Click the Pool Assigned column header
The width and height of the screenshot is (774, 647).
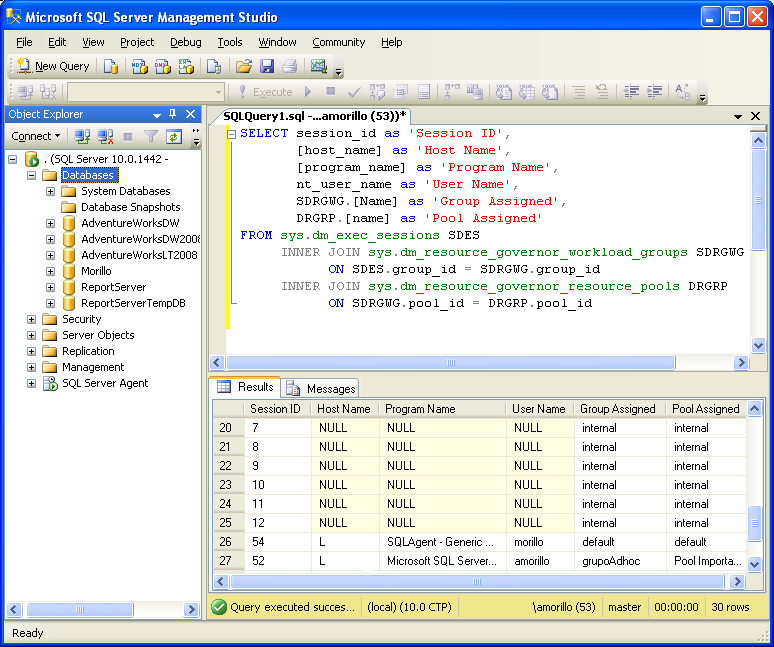coord(706,409)
